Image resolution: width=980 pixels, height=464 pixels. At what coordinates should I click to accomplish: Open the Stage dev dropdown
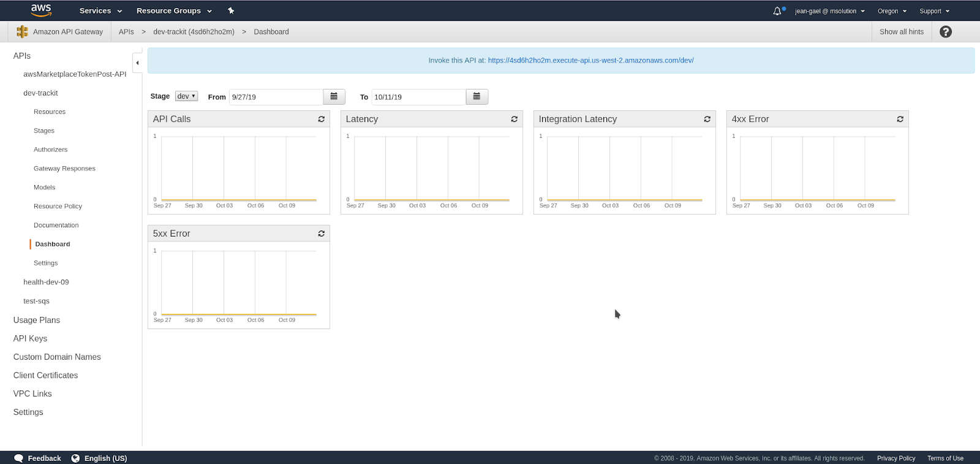coord(186,96)
